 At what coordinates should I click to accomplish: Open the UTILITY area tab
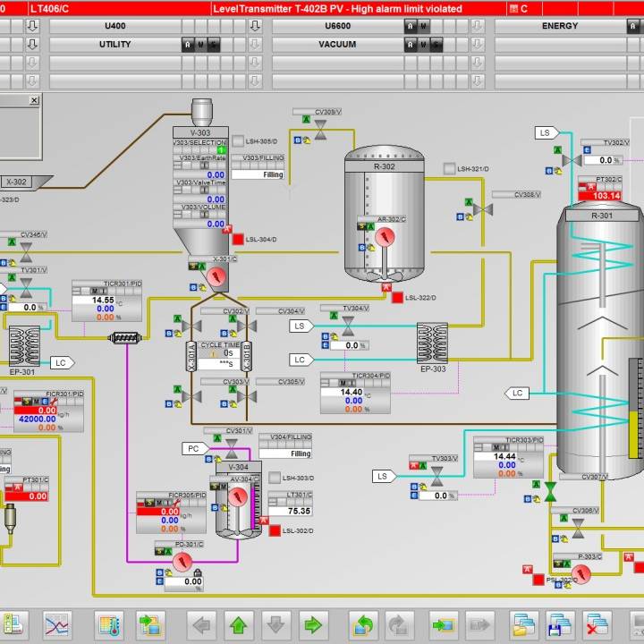click(x=114, y=44)
